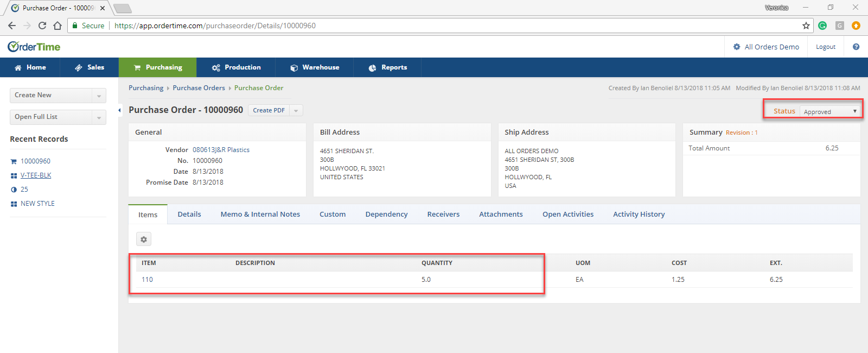Screen dimensions: 868x353
Task: Open recent record 10000960
Action: [35, 161]
